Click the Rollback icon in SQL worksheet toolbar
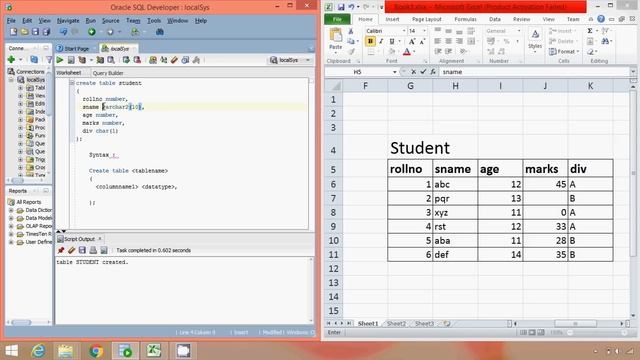Image resolution: width=640 pixels, height=360 pixels. [x=137, y=60]
